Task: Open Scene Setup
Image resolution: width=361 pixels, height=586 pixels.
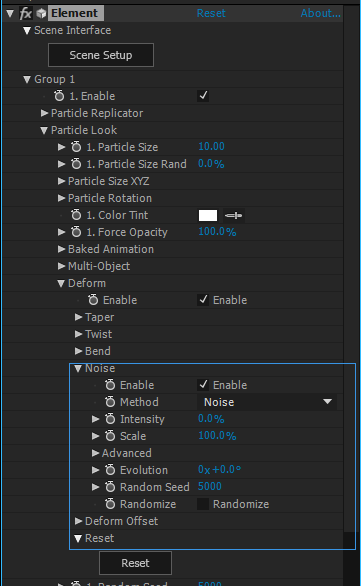Action: coord(101,55)
